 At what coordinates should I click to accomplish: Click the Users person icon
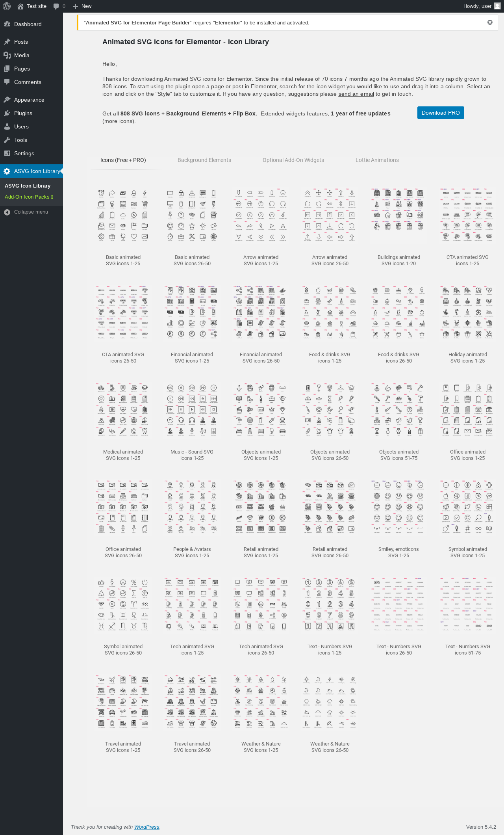tap(7, 126)
